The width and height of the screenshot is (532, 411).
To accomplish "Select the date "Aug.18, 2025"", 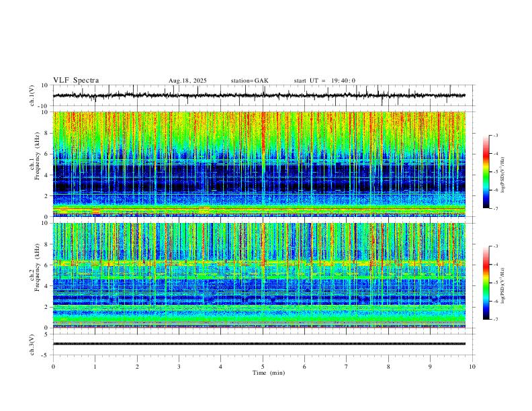I will [x=187, y=81].
